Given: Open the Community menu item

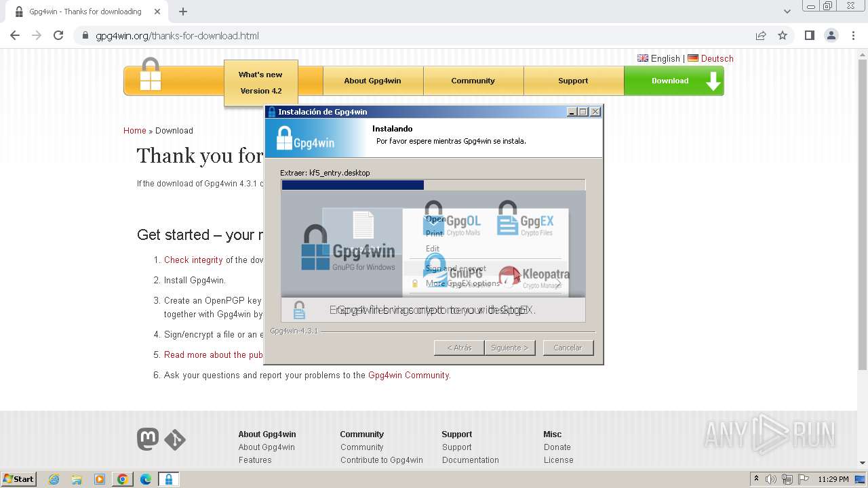Looking at the screenshot, I should pyautogui.click(x=473, y=81).
